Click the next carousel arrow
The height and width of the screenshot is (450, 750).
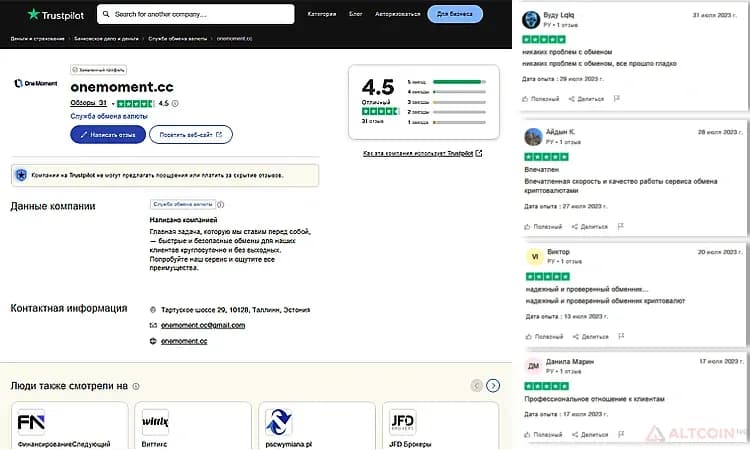493,385
